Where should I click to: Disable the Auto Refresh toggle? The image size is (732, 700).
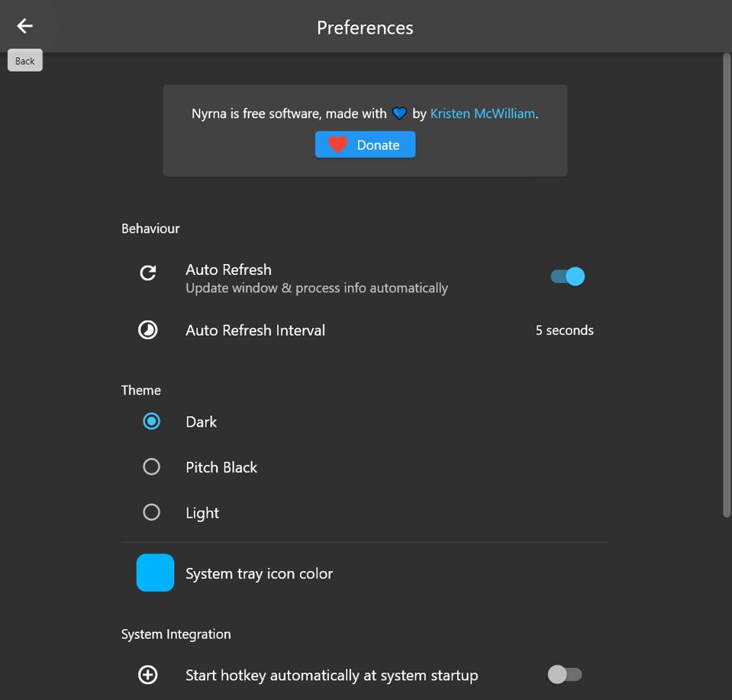[x=568, y=276]
